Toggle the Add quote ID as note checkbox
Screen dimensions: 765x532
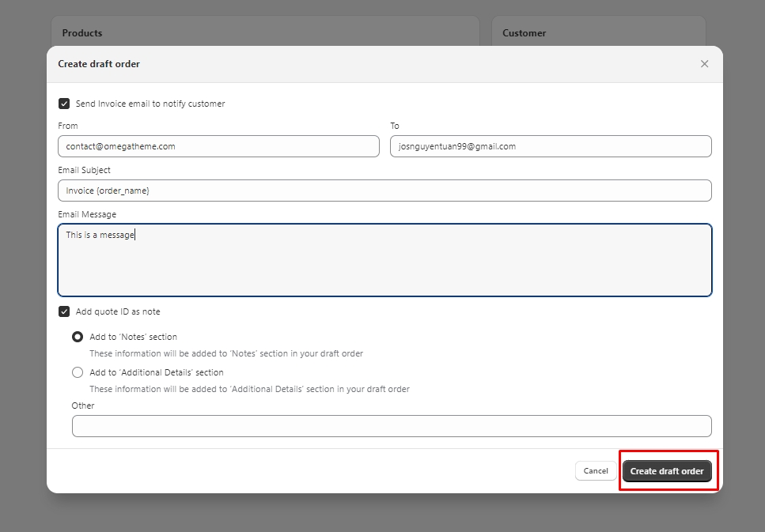tap(64, 311)
